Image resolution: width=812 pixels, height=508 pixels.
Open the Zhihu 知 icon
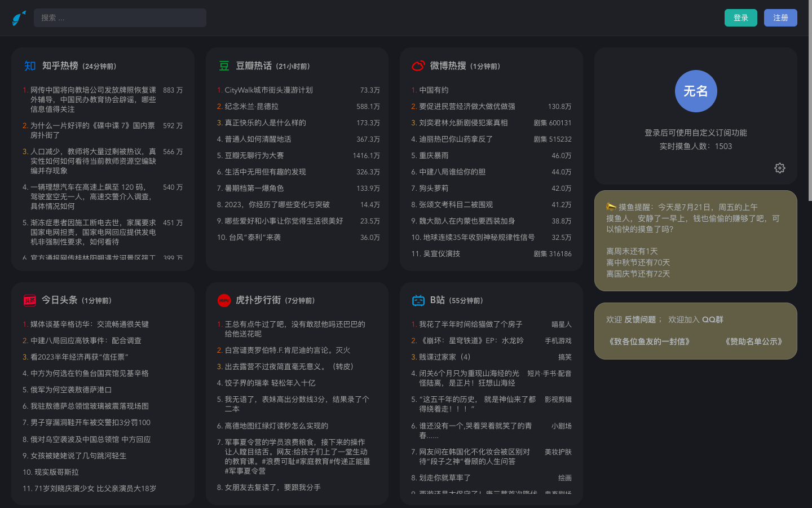coord(30,66)
